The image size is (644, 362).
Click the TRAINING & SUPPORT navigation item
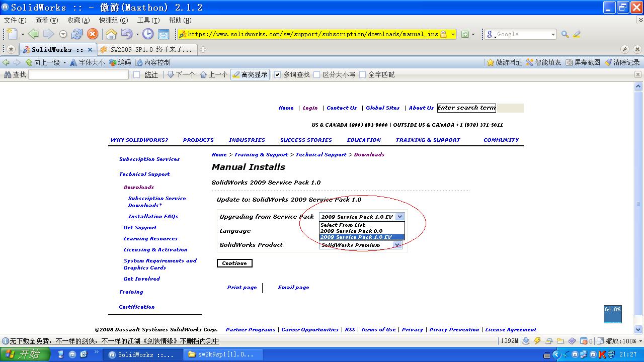point(428,140)
